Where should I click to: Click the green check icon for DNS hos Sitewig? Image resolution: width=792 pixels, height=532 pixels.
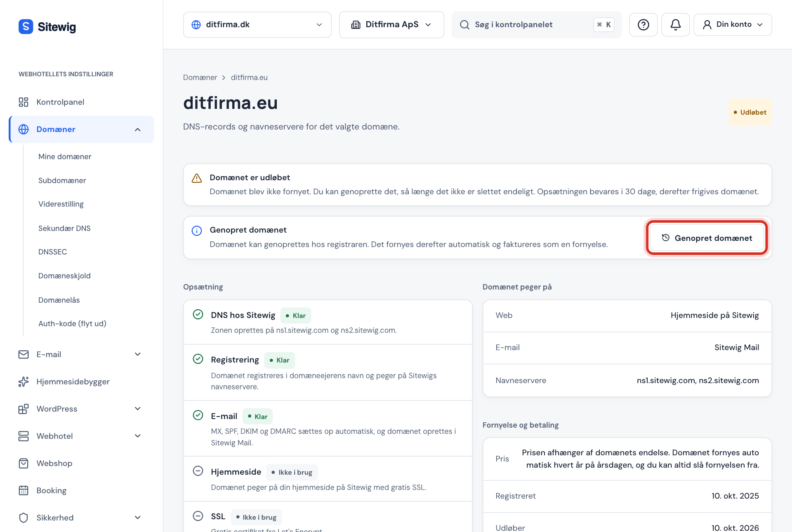click(x=198, y=314)
